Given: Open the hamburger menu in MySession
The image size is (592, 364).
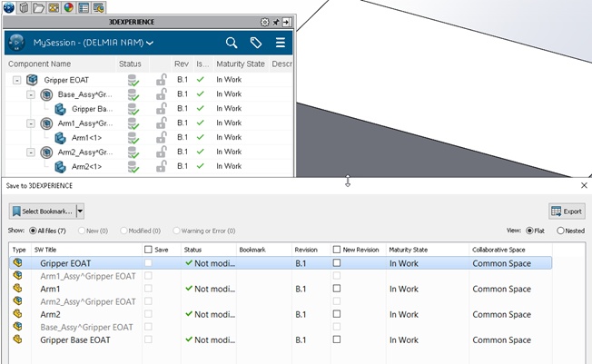Looking at the screenshot, I should point(281,43).
